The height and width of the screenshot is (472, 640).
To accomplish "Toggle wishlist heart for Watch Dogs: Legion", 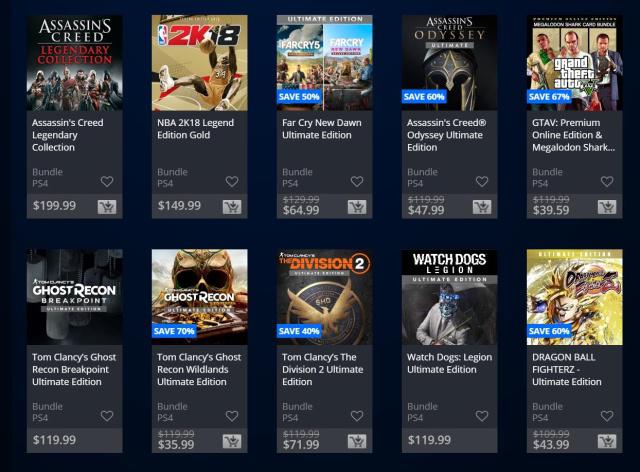I will pos(482,416).
